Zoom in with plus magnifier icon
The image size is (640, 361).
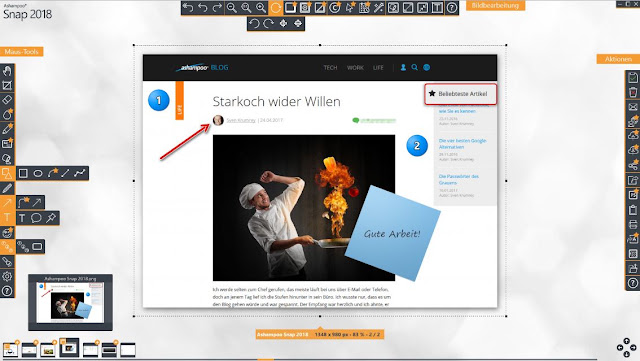[261, 8]
